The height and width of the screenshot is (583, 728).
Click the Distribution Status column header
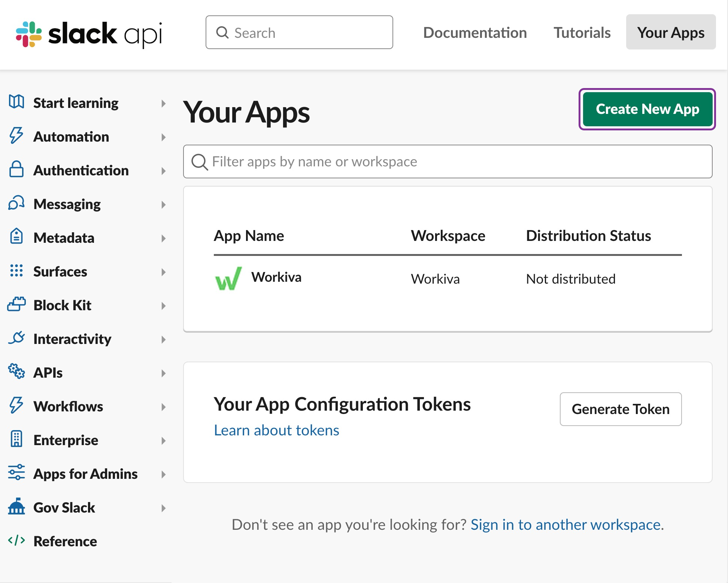point(588,236)
